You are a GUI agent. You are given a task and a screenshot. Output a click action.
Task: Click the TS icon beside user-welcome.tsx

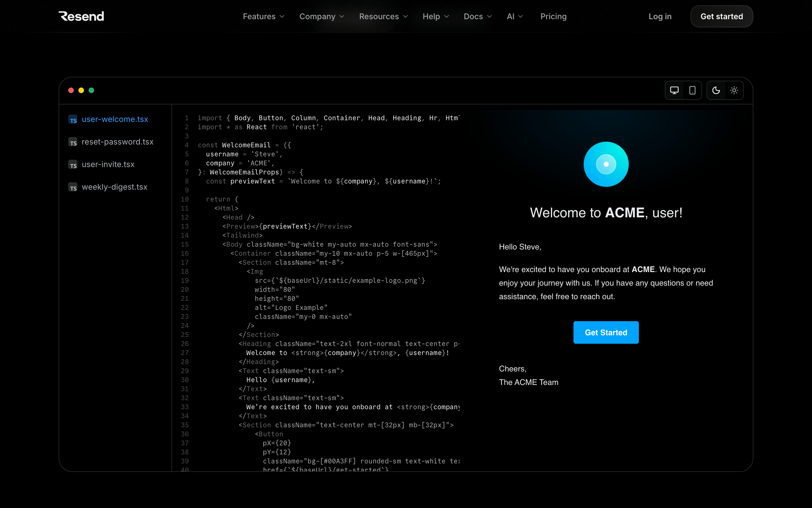(x=73, y=120)
